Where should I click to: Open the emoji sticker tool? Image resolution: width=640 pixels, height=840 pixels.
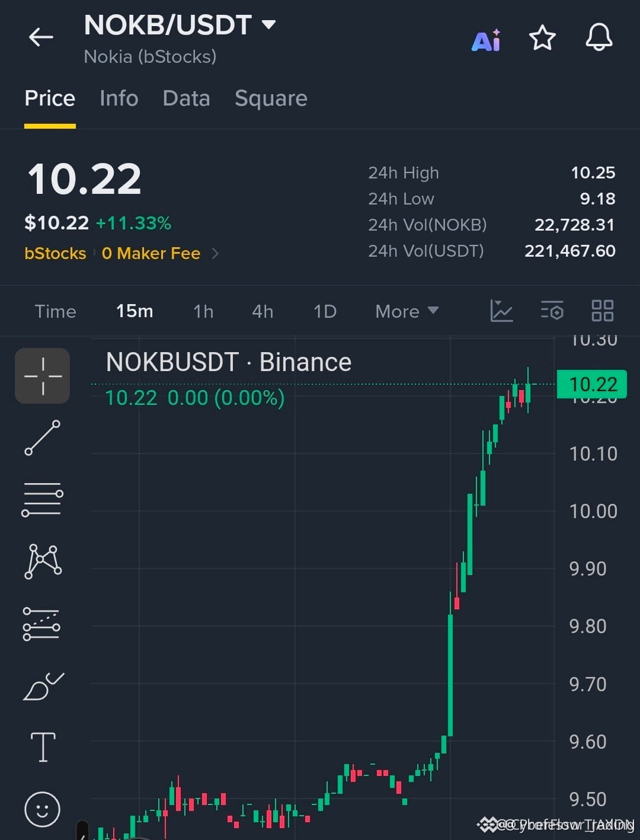[x=42, y=809]
